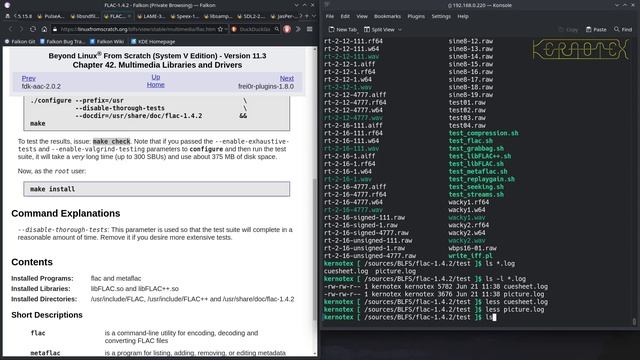Screen dimensions: 640x360
Task: Expand the Split View dropdown arrow
Action: tap(400, 29)
